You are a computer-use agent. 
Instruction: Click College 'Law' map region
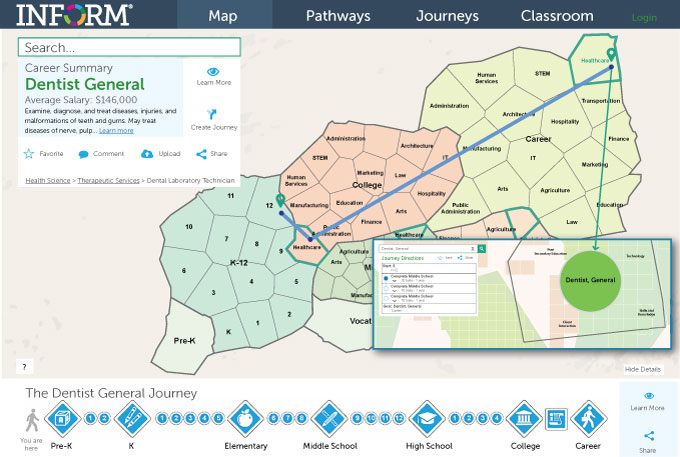click(400, 175)
